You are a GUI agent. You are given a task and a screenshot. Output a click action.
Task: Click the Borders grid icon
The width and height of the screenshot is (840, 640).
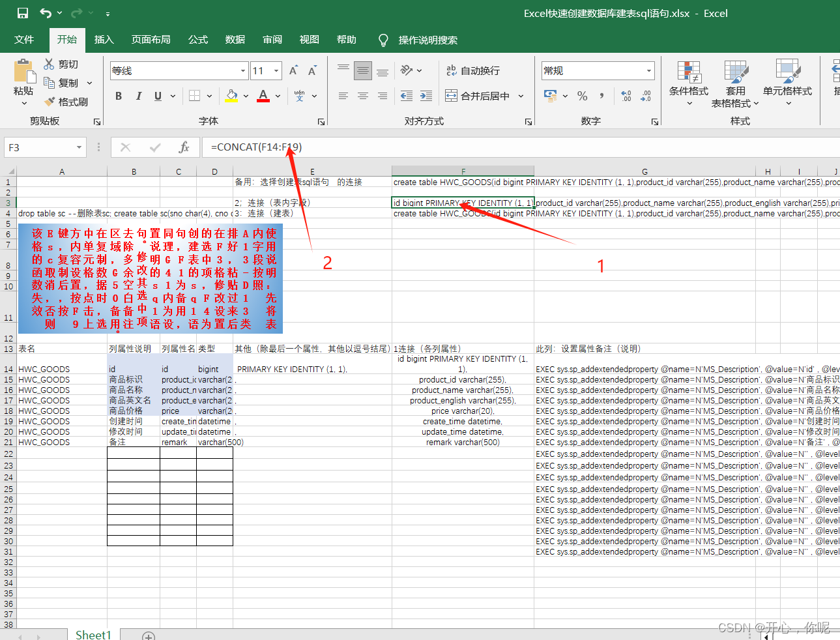coord(194,96)
